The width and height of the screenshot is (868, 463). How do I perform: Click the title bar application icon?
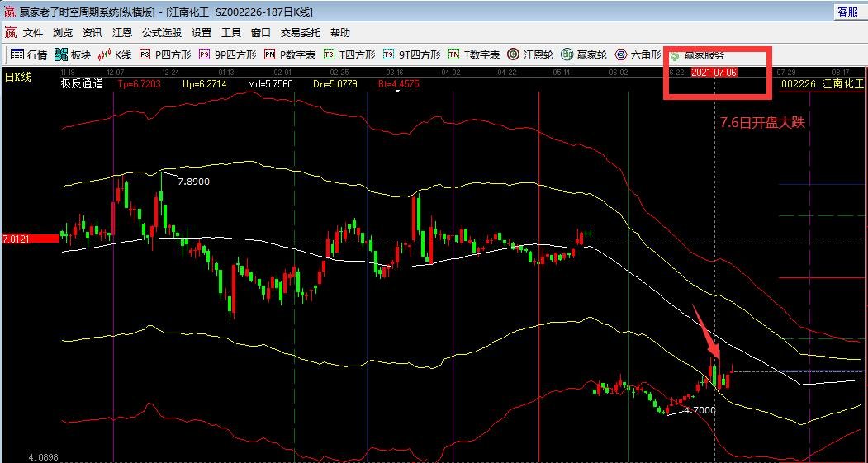10,12
